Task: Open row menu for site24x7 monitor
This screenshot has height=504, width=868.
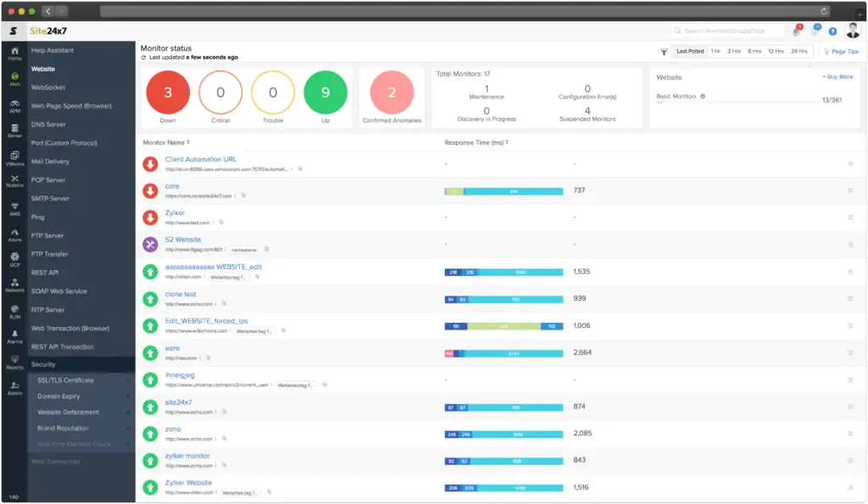Action: coord(850,407)
